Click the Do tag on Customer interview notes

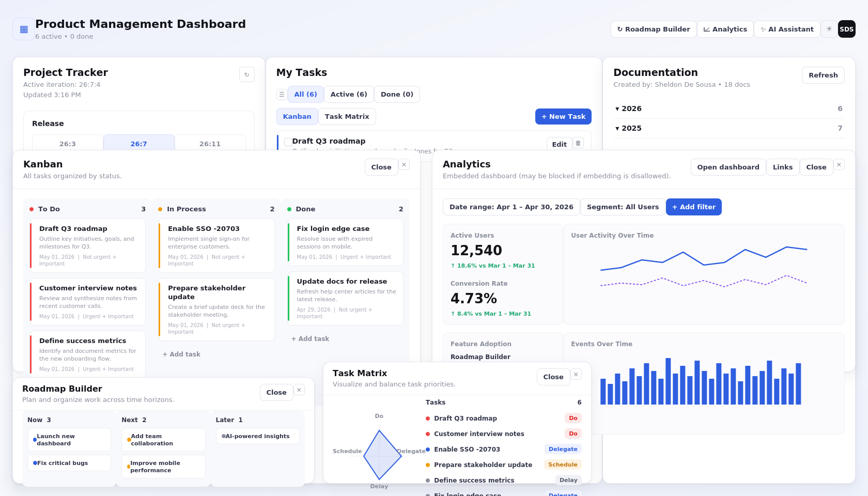pyautogui.click(x=573, y=434)
